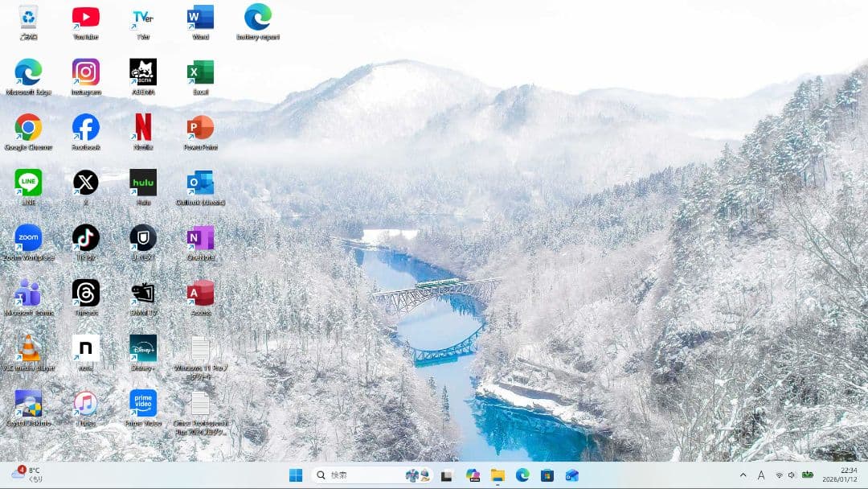Screen dimensions: 868x489
Task: Open the weather widget showing 8°C くもり
Action: [x=20, y=475]
